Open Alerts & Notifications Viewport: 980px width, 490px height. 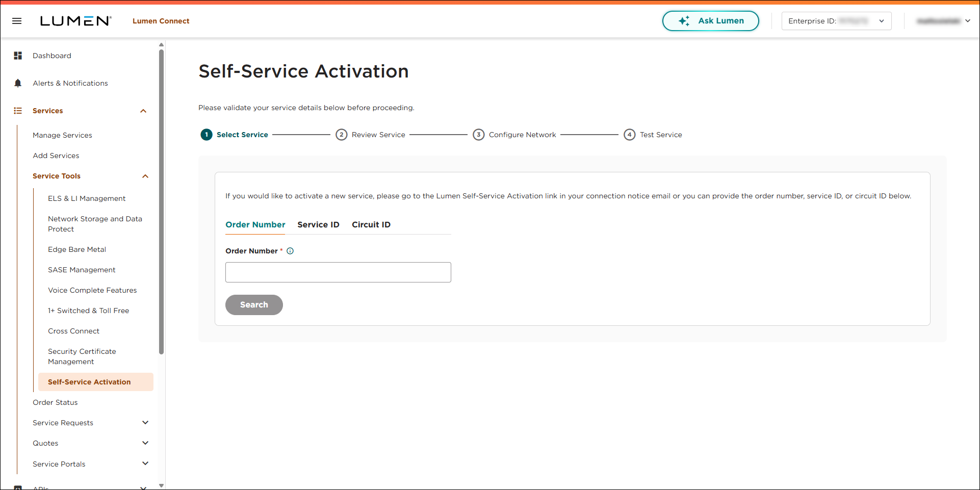coord(70,83)
